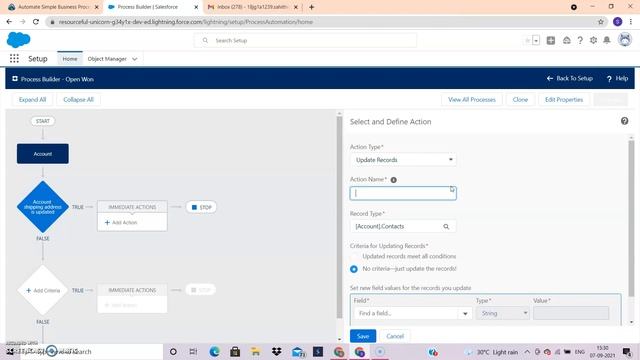Open the Mail app from the taskbar
The height and width of the screenshot is (360, 640).
point(298,352)
